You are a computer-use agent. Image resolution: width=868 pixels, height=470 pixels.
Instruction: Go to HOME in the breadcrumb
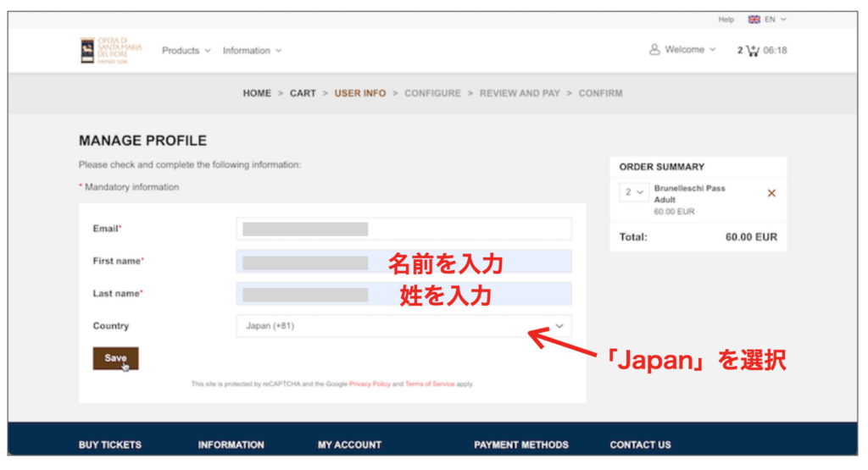[x=257, y=93]
